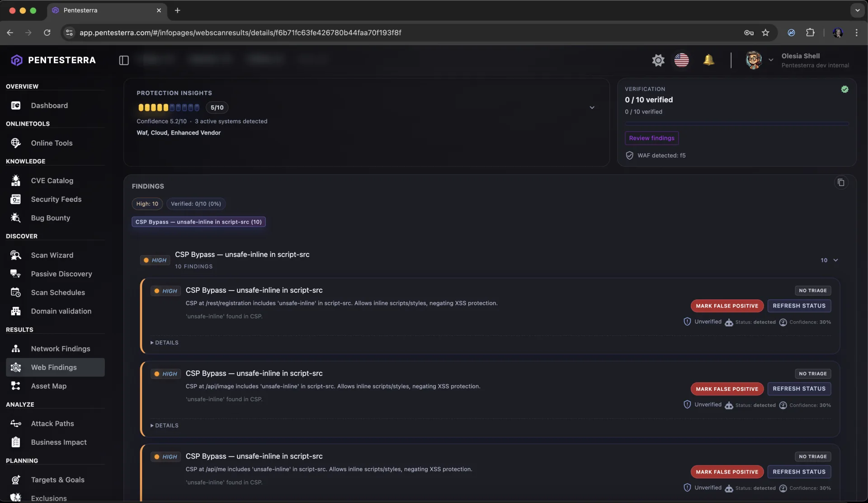Expand Details of the /rest/registration finding
Image resolution: width=868 pixels, height=503 pixels.
(165, 343)
